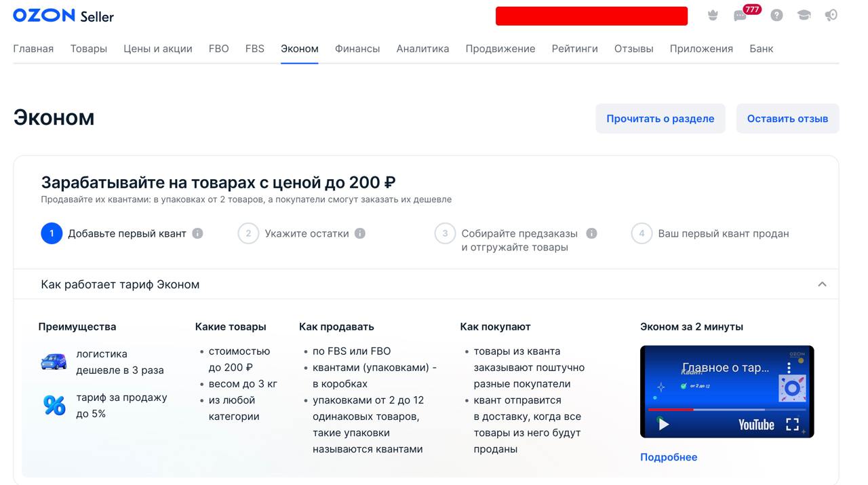The width and height of the screenshot is (868, 485).
Task: Click the Ozon Seller logo
Action: (x=63, y=16)
